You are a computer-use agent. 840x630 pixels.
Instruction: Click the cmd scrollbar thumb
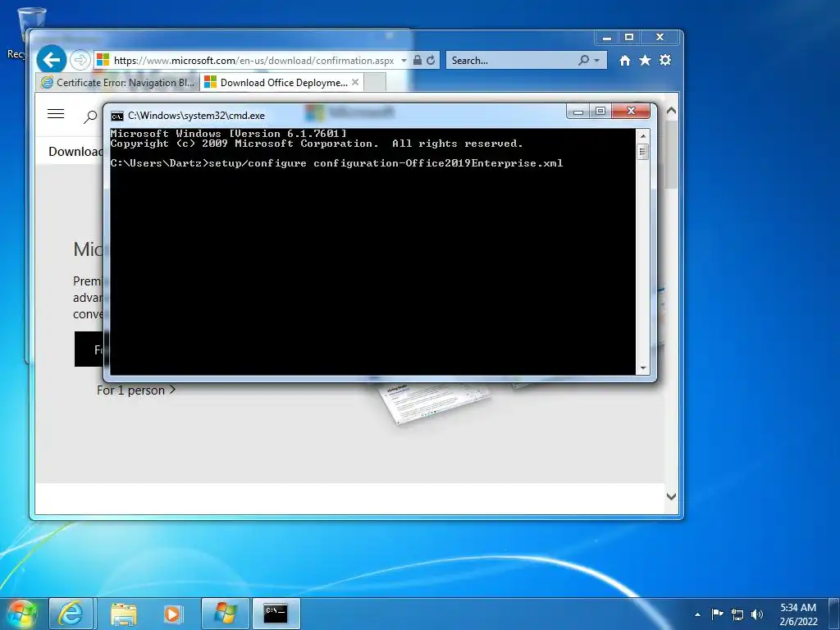click(x=643, y=152)
